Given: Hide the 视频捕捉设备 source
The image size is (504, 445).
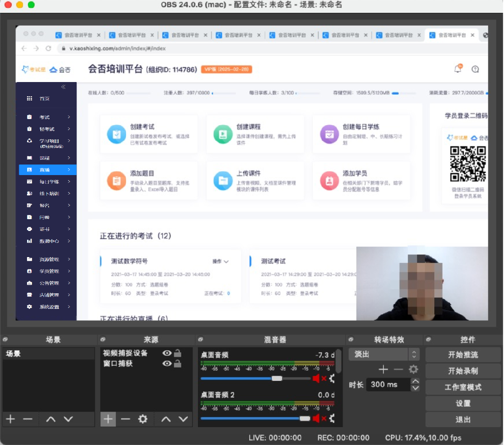Looking at the screenshot, I should 167,353.
